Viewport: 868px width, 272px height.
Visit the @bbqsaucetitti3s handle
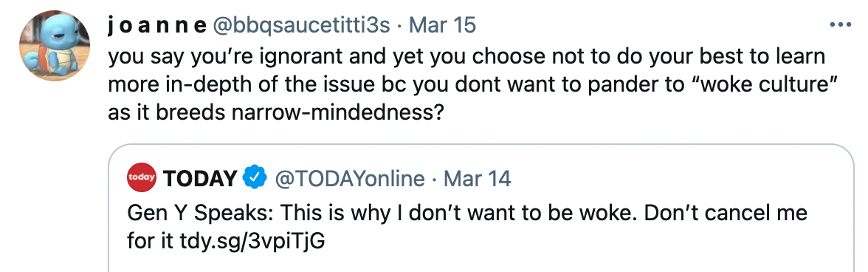click(x=301, y=25)
